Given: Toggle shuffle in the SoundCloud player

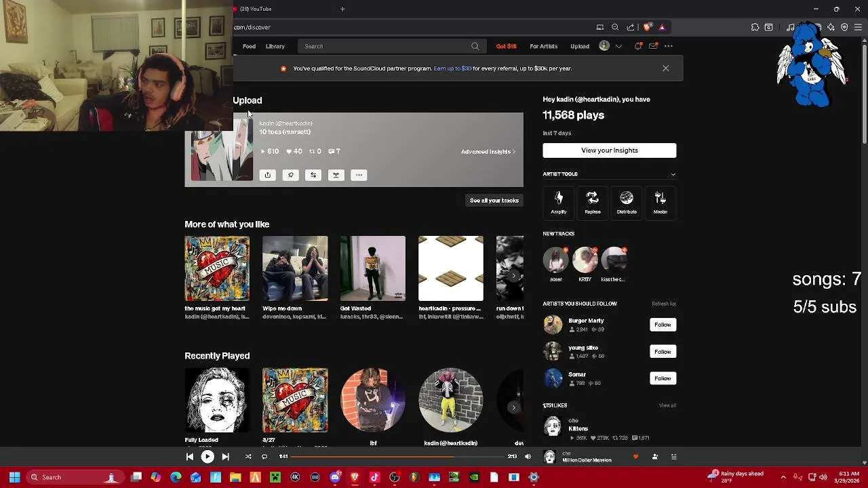Looking at the screenshot, I should tap(248, 457).
